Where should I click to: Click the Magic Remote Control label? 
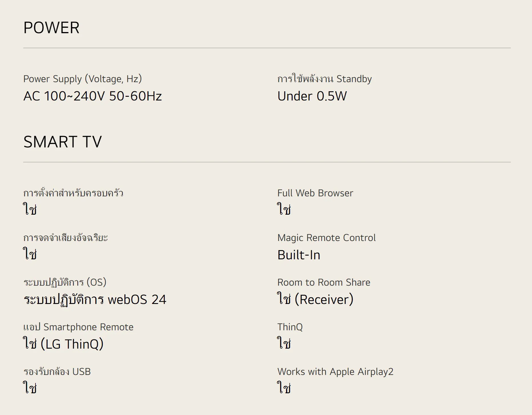point(326,238)
